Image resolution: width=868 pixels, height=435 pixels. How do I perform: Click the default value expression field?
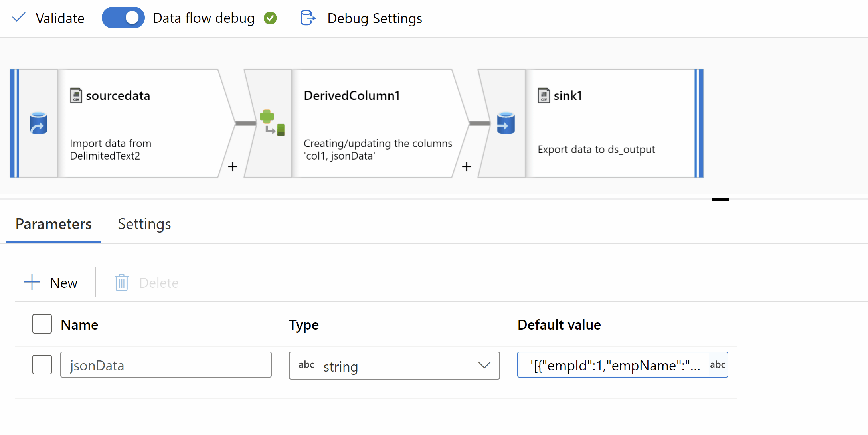[x=615, y=365]
